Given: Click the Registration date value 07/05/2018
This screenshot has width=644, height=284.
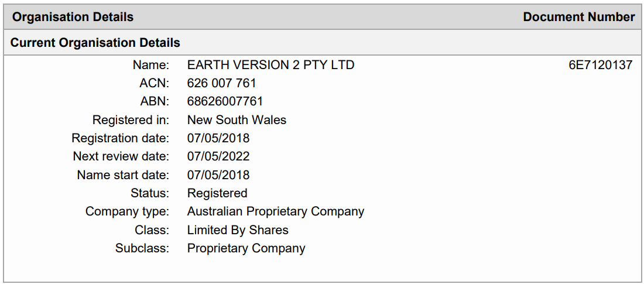Looking at the screenshot, I should [x=218, y=138].
